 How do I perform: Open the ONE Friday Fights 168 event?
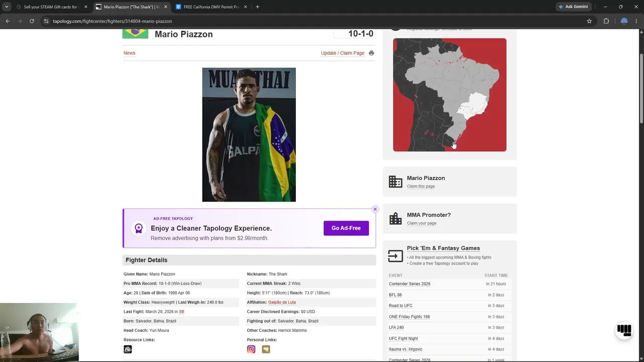[409, 317]
